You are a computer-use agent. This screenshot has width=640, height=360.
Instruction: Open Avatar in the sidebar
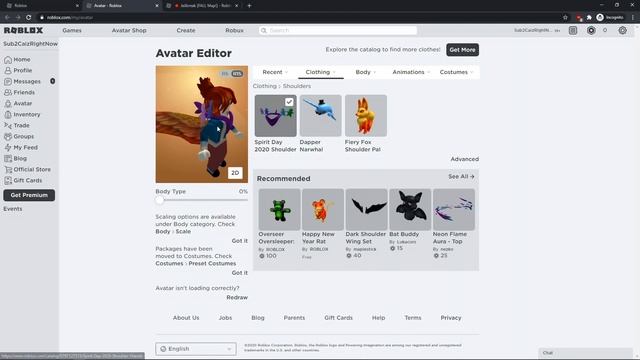pyautogui.click(x=18, y=104)
